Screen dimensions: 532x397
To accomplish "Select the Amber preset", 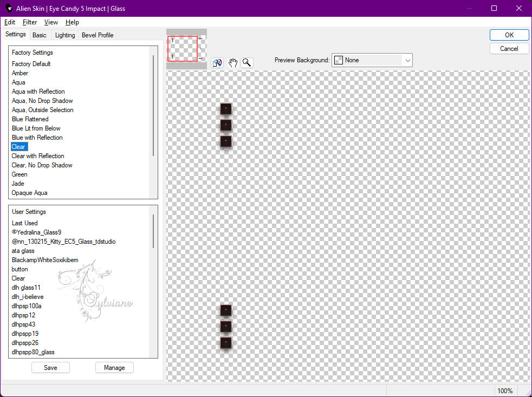I will [20, 73].
